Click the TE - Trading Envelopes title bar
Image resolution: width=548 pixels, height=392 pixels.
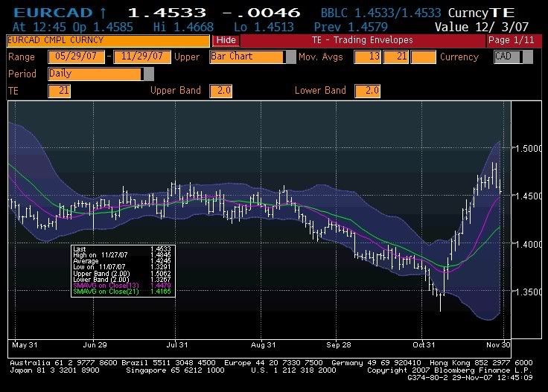363,40
